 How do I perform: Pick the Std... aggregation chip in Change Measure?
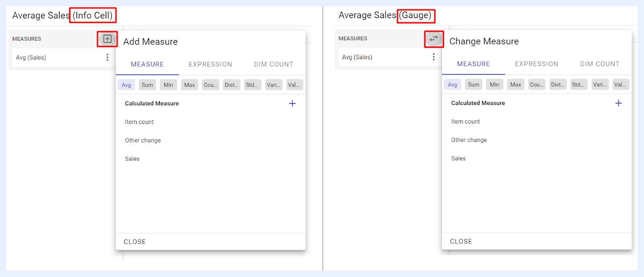[x=579, y=84]
